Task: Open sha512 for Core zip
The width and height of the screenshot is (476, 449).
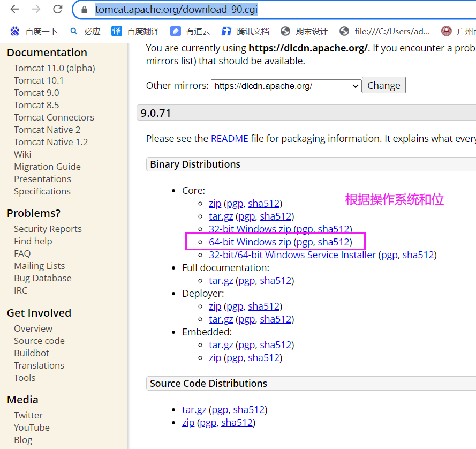Action: [x=264, y=204]
